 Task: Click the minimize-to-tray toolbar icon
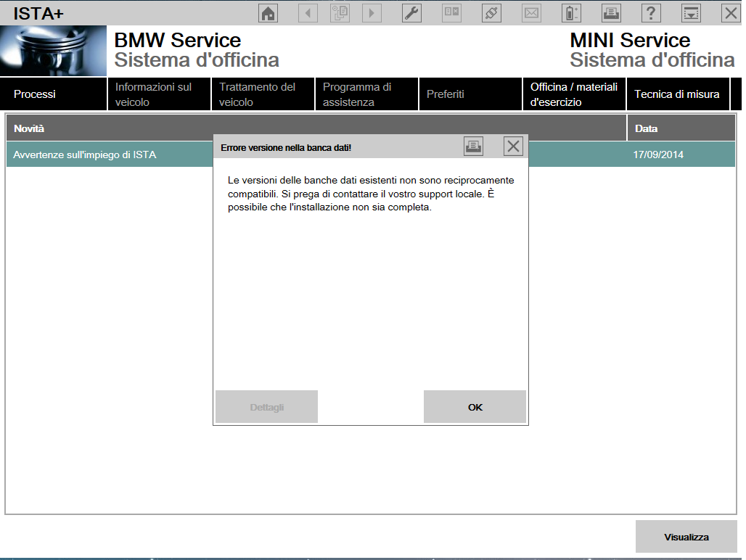(692, 13)
